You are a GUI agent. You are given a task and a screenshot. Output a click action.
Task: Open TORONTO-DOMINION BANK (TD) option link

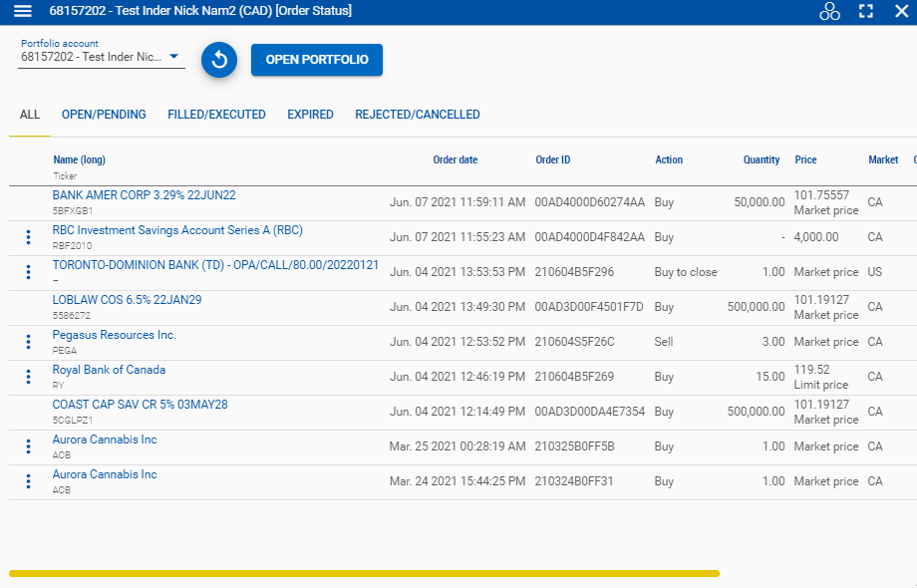(x=216, y=265)
